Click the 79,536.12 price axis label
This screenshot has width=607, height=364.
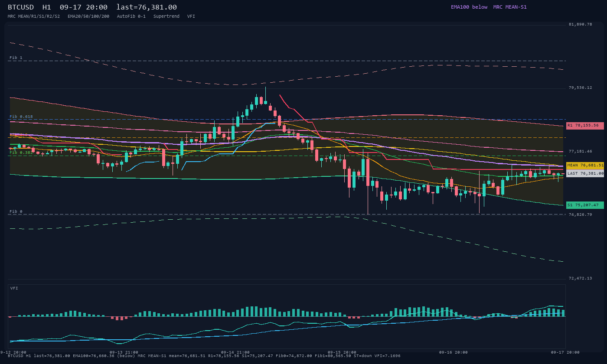[581, 88]
